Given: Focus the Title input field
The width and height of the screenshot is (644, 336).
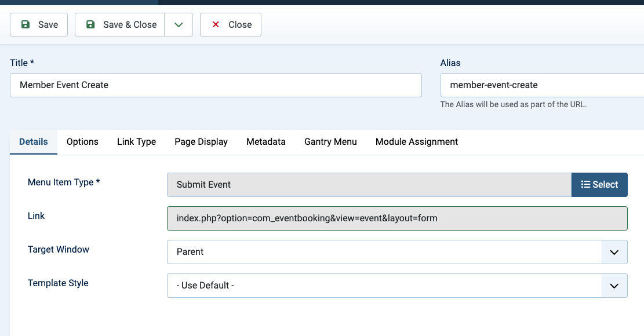Looking at the screenshot, I should click(216, 85).
